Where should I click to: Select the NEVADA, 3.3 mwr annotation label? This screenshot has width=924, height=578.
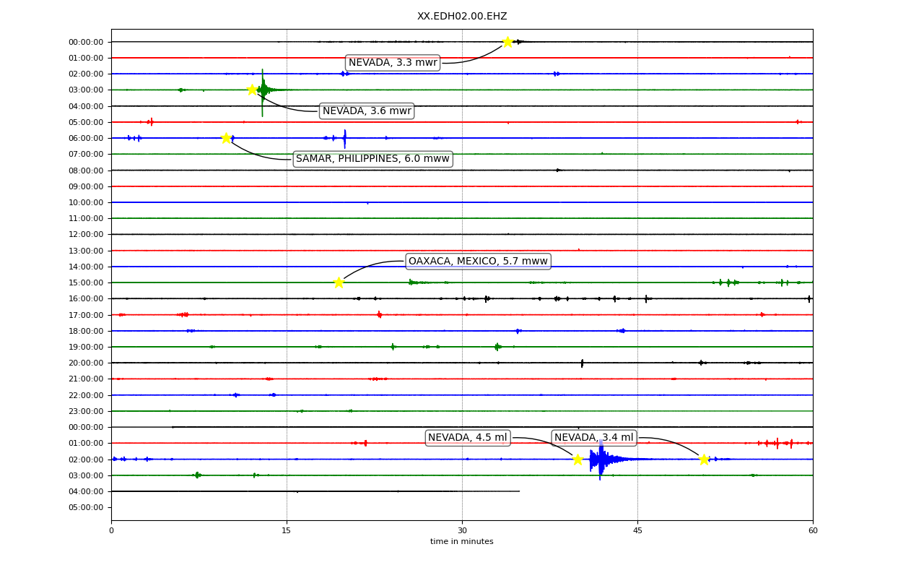(393, 63)
